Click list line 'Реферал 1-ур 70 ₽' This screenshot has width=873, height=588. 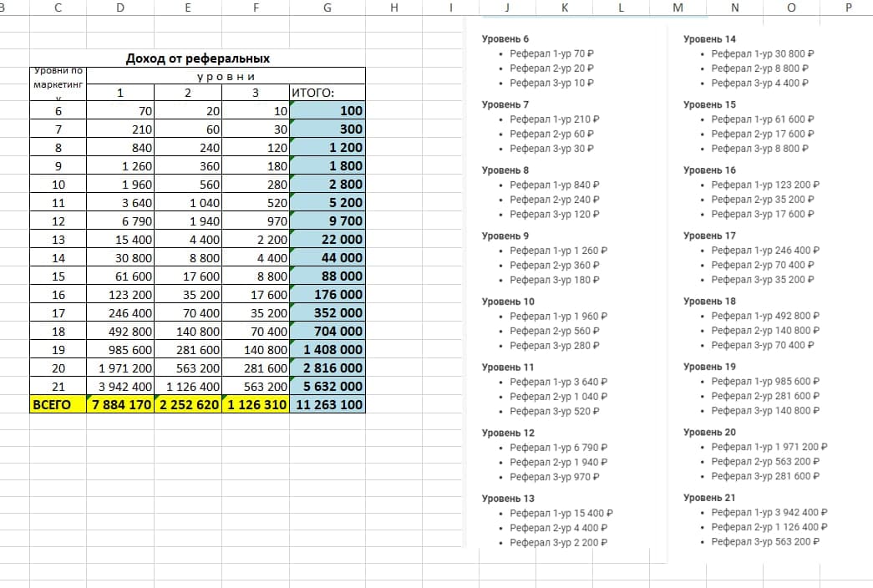tap(551, 53)
